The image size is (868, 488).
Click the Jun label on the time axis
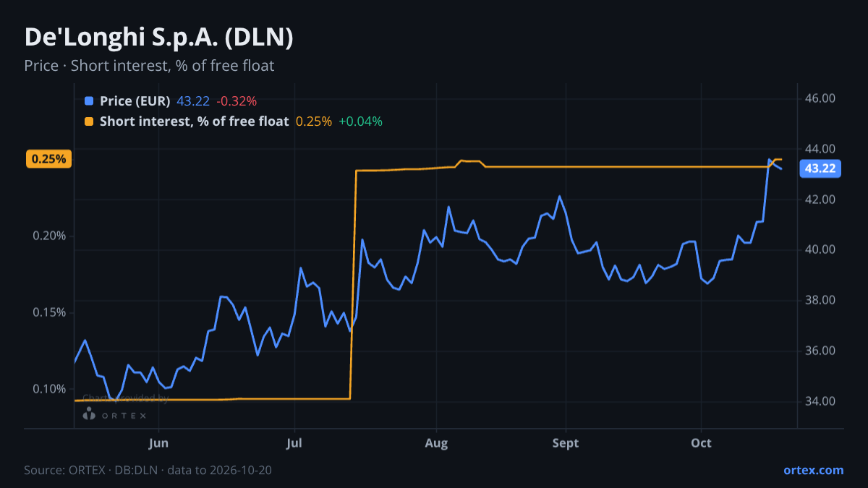click(158, 443)
